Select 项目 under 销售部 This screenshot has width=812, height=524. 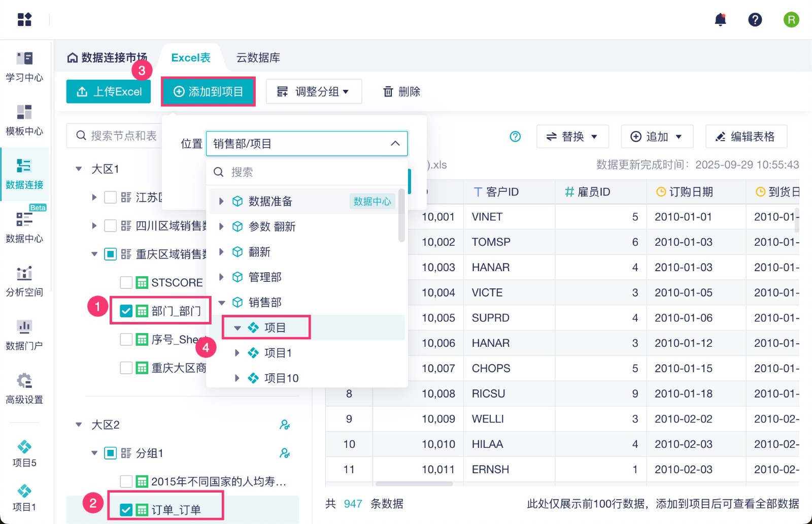tap(275, 327)
